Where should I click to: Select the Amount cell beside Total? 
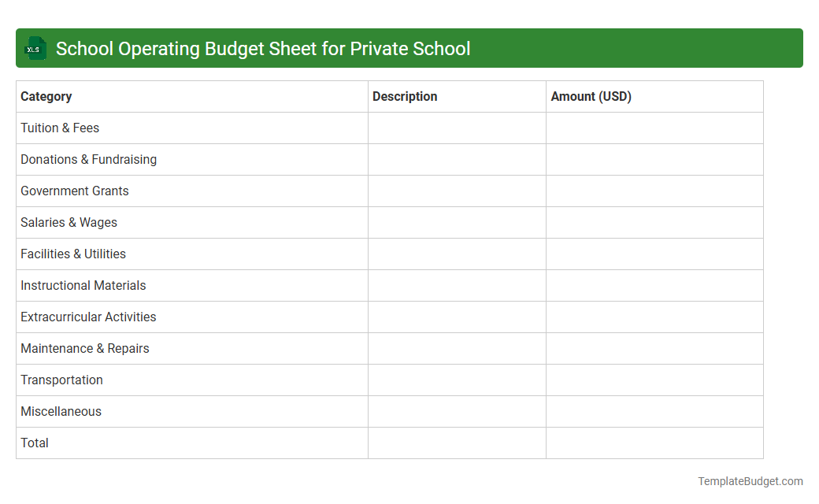654,443
